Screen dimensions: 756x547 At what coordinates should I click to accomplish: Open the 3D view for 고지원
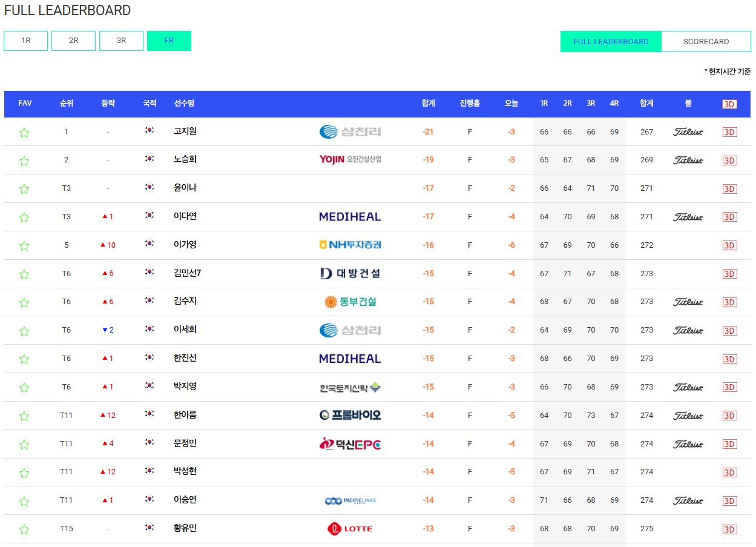click(729, 131)
